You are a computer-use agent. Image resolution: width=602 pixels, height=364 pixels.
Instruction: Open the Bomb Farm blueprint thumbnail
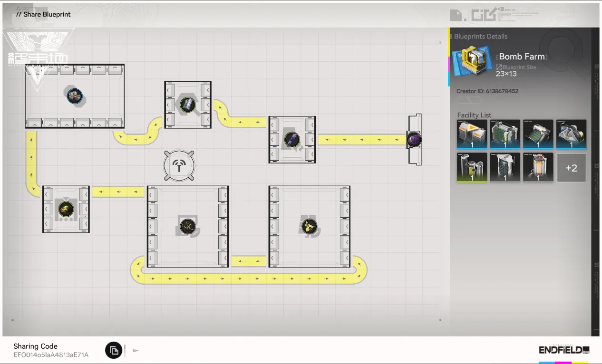[471, 61]
